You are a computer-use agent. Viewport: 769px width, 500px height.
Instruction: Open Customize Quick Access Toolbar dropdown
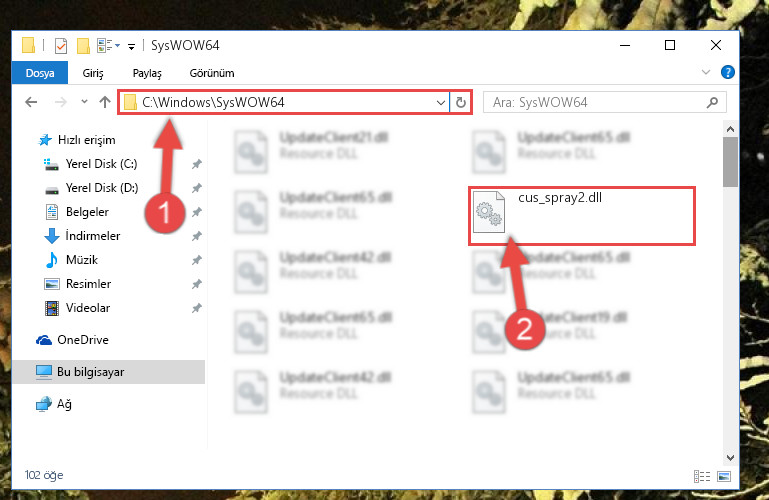[x=131, y=47]
